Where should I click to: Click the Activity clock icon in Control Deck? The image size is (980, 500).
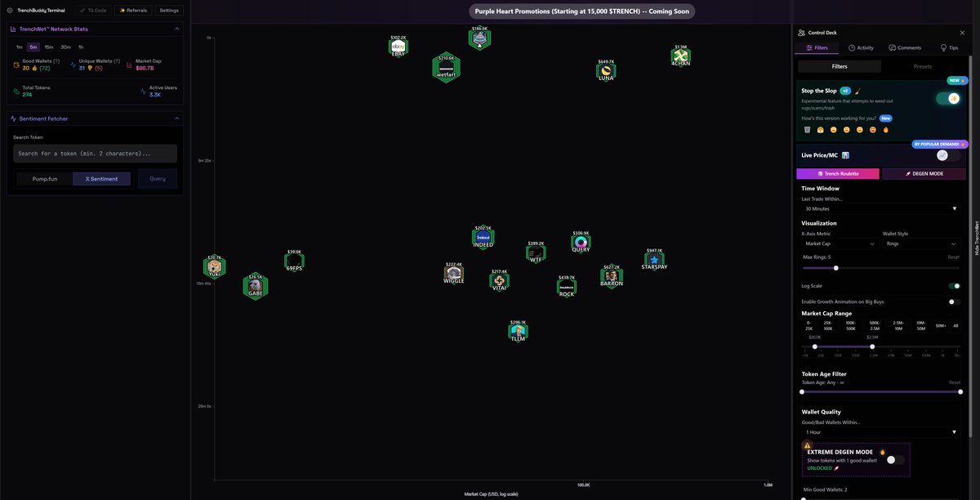(853, 47)
